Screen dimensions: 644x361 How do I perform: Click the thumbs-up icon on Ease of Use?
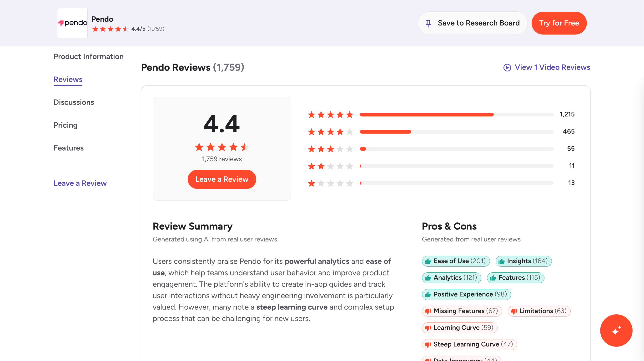[428, 261]
